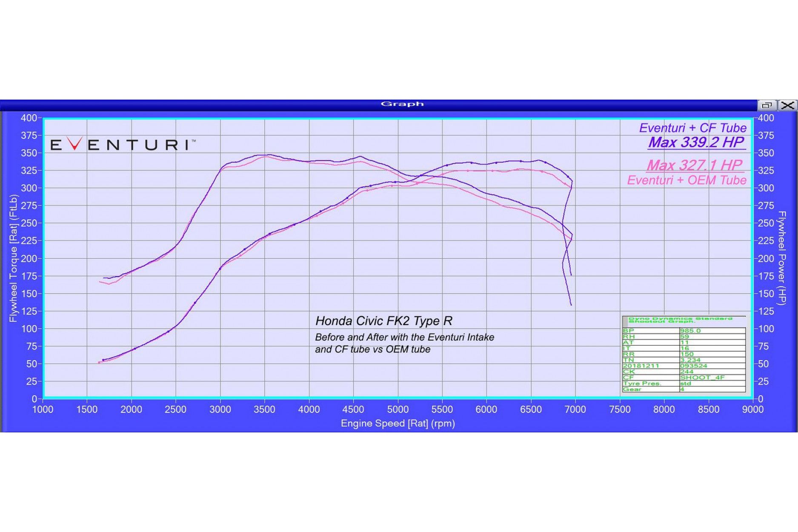Screen dimensions: 798x532
Task: Click the 7000 rpm x-axis tick label
Action: point(575,409)
